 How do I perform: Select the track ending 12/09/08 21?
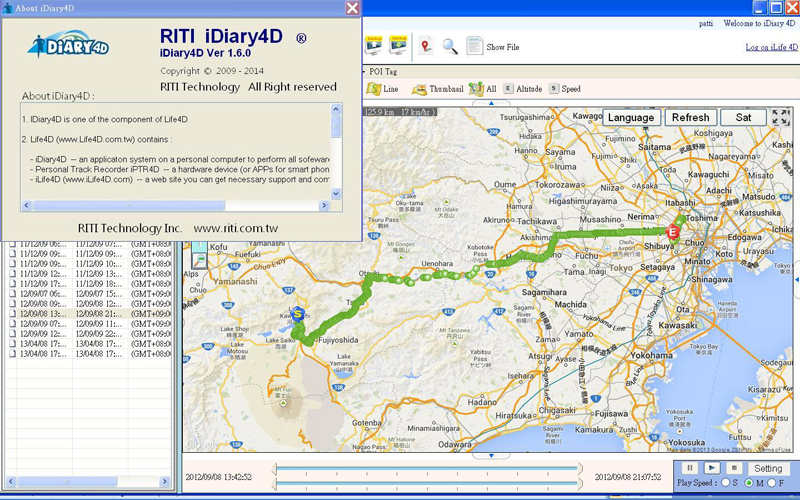click(x=99, y=314)
